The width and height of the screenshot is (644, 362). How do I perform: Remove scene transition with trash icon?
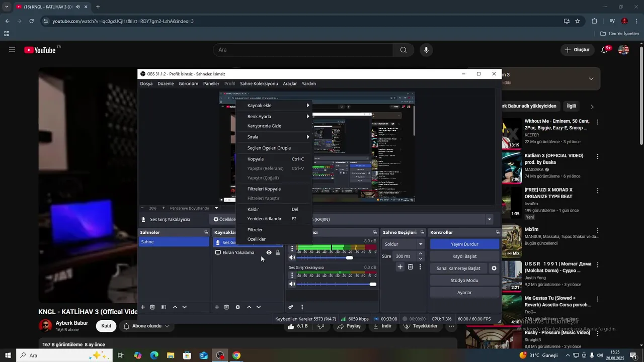click(410, 267)
